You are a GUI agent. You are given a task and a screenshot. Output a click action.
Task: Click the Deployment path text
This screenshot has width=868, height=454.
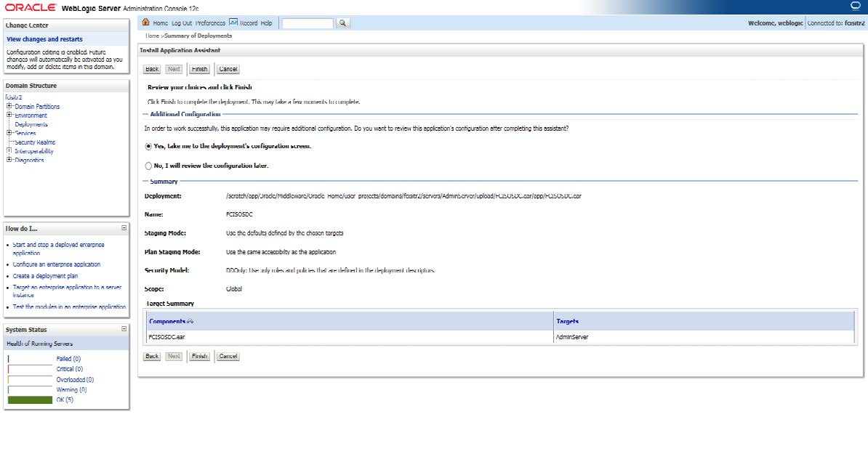(403, 196)
